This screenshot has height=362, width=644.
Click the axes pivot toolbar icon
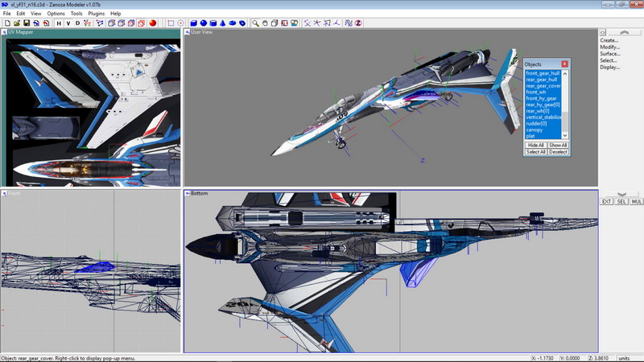(87, 23)
